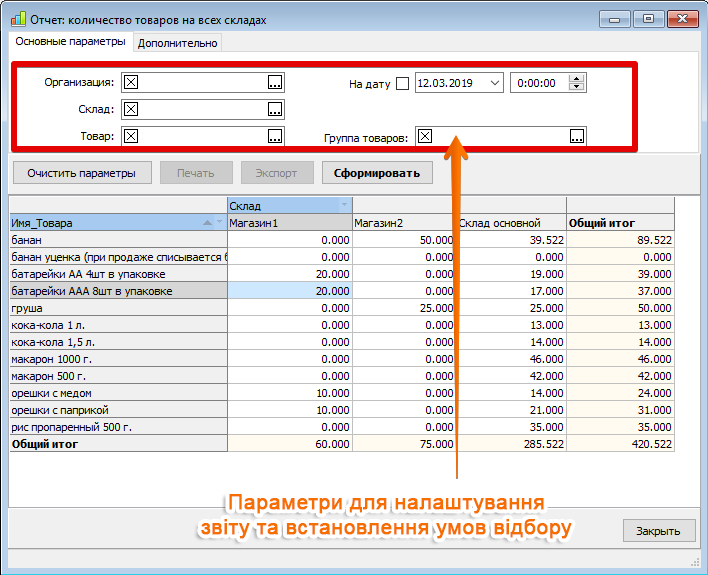Click the 25.000 Магазин2 cell for груша
708x575 pixels.
click(x=403, y=308)
